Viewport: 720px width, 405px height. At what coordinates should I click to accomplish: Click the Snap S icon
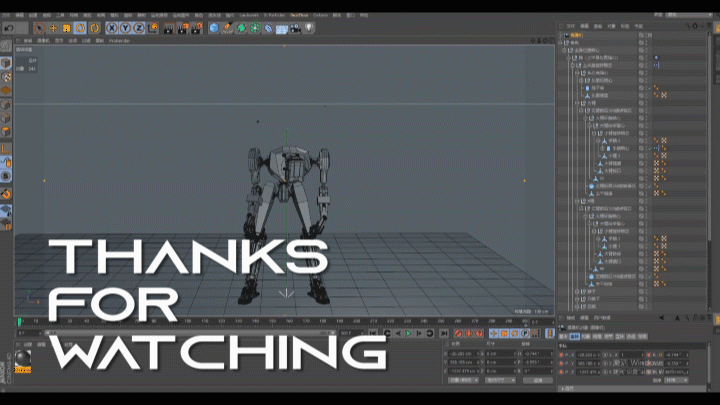point(6,176)
